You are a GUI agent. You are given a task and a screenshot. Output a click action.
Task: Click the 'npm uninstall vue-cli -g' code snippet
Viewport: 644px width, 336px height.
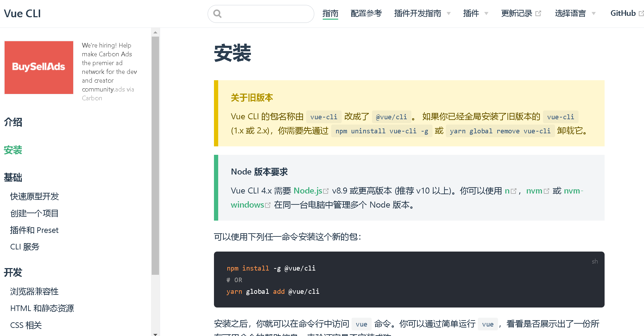click(x=382, y=131)
